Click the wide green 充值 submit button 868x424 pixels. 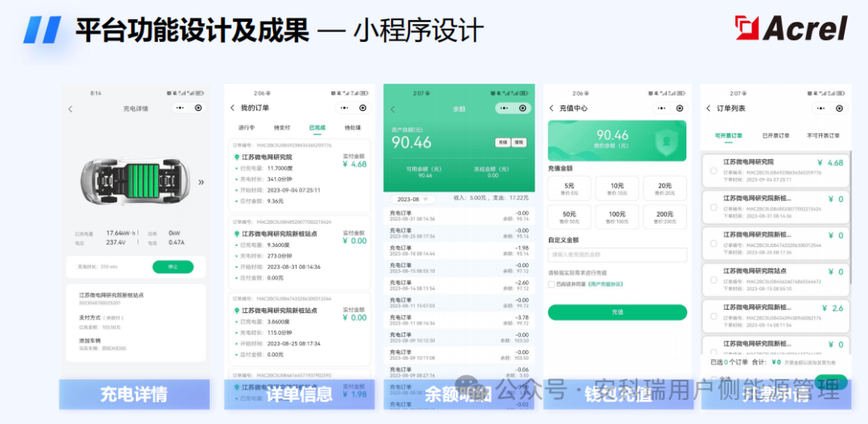click(617, 312)
